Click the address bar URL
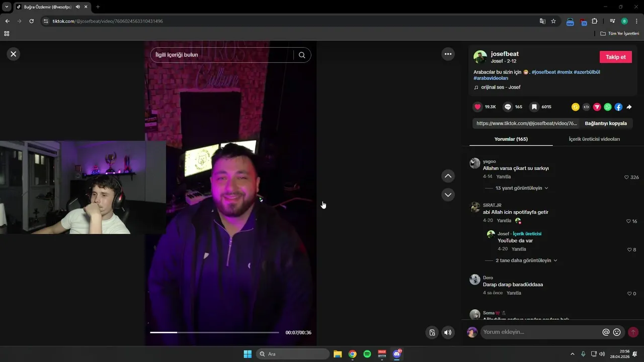Viewport: 644px width, 362px height. (x=108, y=21)
